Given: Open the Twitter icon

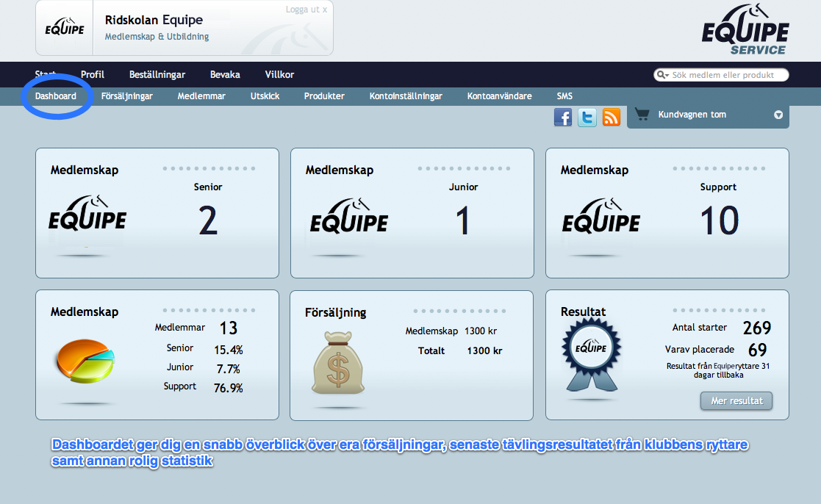Looking at the screenshot, I should pos(587,118).
